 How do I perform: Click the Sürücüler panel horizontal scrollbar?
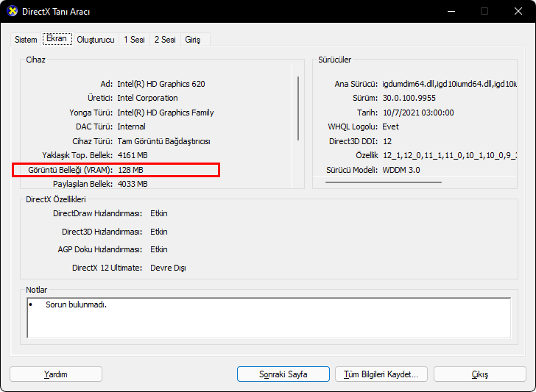click(383, 182)
